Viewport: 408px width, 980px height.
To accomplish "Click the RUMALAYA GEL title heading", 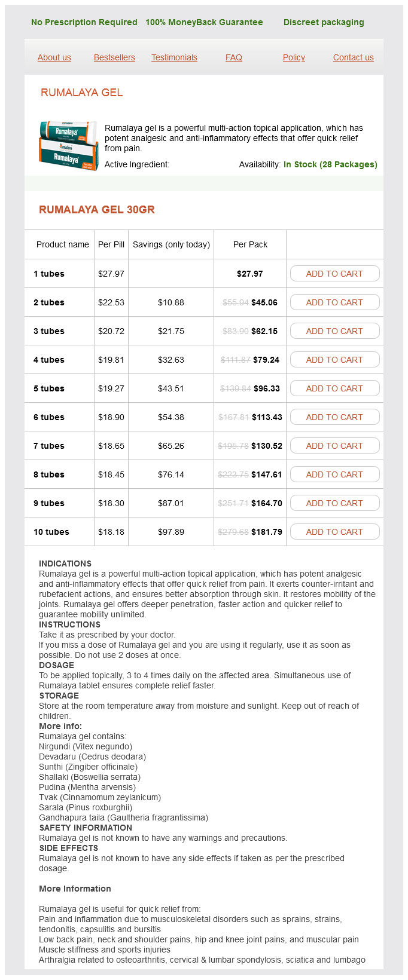I will [x=81, y=93].
